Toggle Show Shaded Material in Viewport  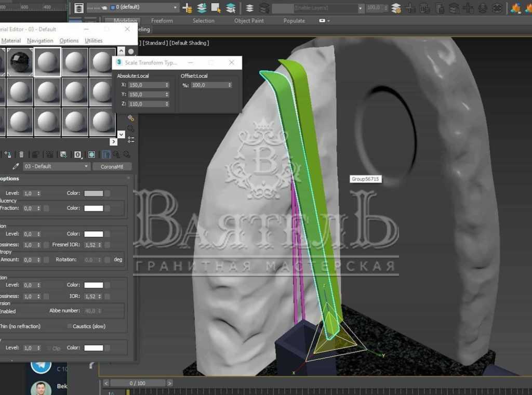point(91,154)
